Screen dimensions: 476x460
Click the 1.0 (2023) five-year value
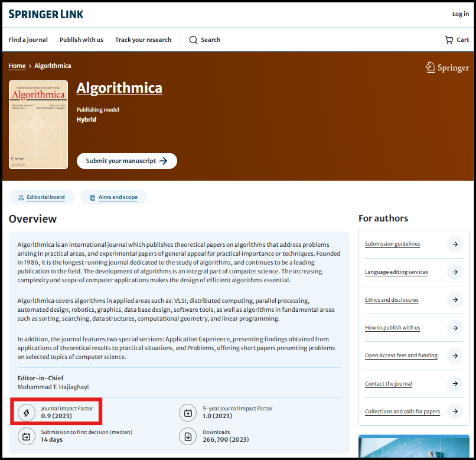(217, 416)
